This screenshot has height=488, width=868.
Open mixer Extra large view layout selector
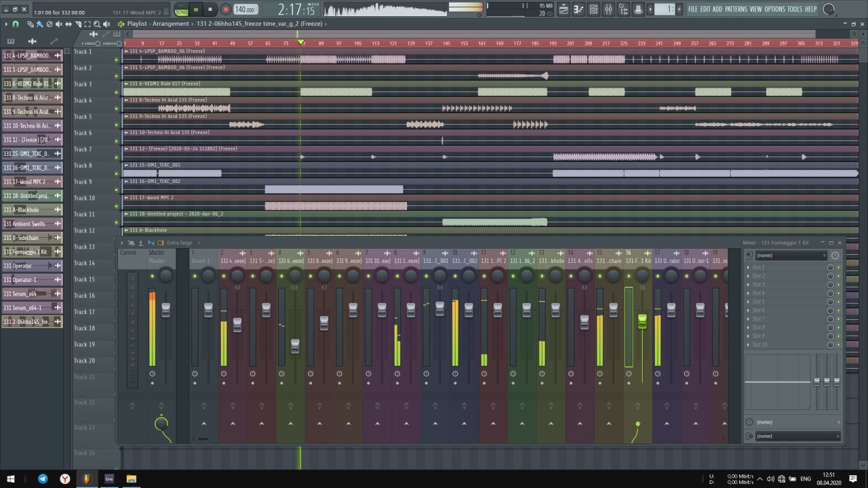click(x=179, y=243)
